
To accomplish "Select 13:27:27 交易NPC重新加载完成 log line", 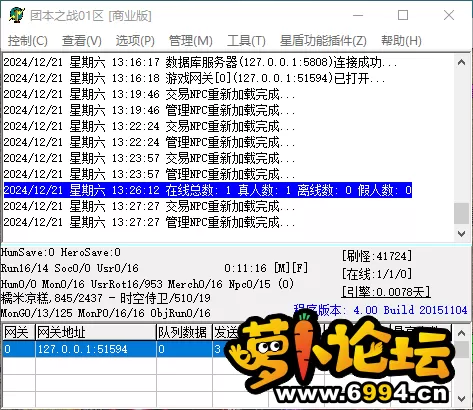I will (149, 206).
